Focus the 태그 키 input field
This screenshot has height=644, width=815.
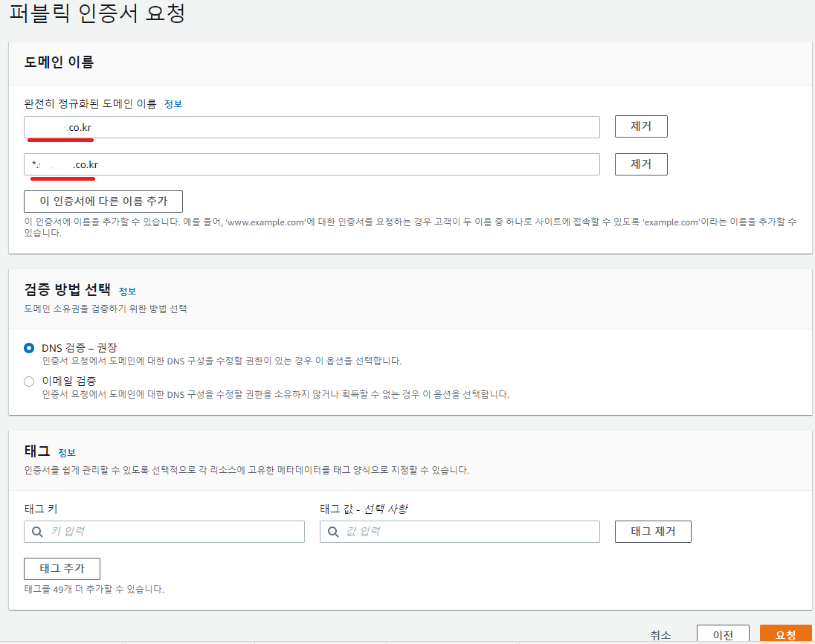tap(164, 532)
